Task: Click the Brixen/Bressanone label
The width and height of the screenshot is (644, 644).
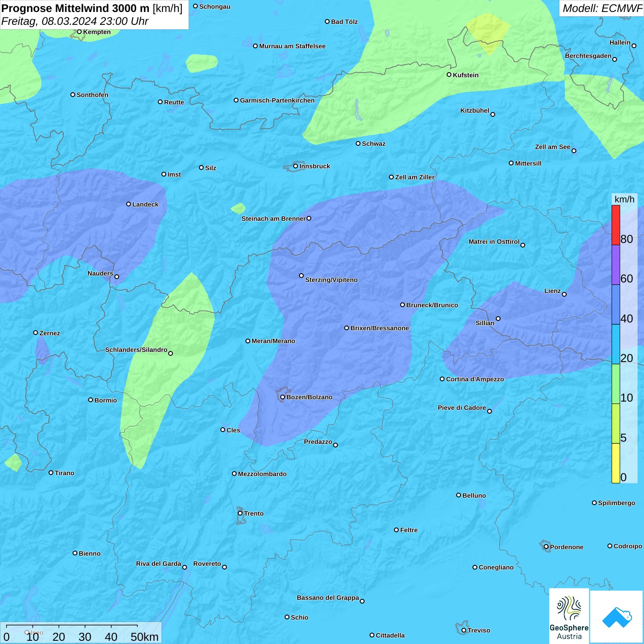Action: click(379, 328)
